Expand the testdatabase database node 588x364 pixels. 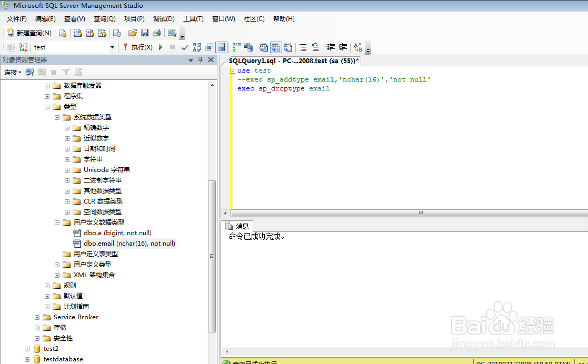coord(27,359)
